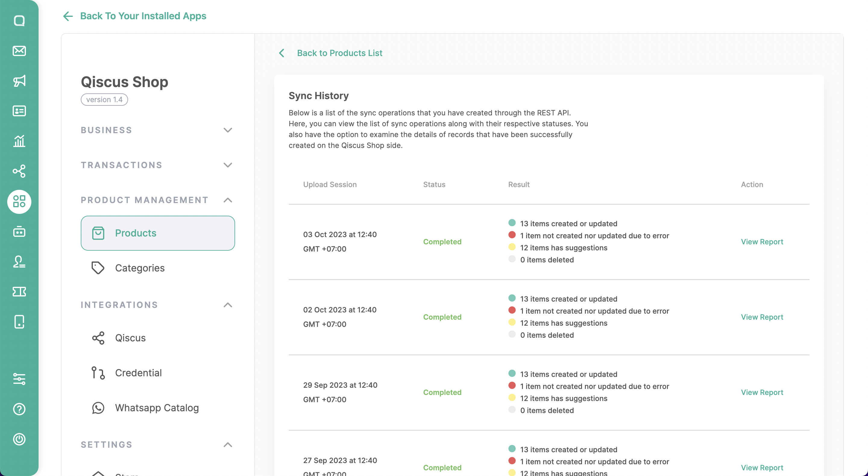
Task: Collapse the Integrations section
Action: pos(228,305)
